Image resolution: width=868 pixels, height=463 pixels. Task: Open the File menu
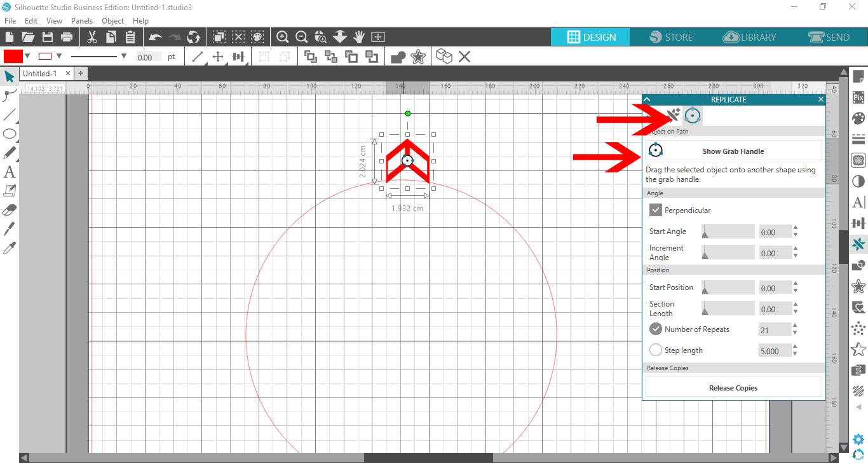pos(10,20)
